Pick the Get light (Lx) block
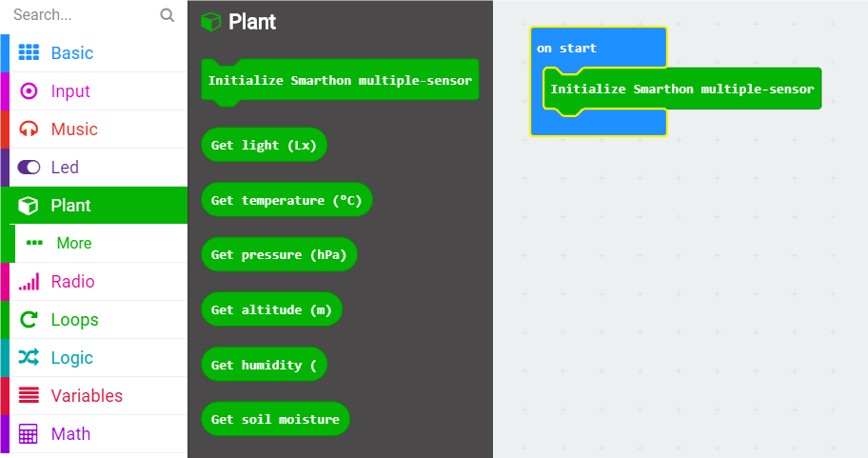868x458 pixels. [x=264, y=145]
